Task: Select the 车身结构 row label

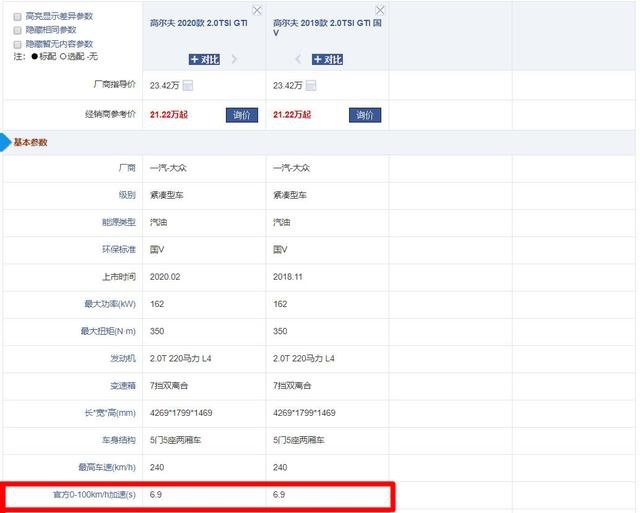Action: coord(119,440)
